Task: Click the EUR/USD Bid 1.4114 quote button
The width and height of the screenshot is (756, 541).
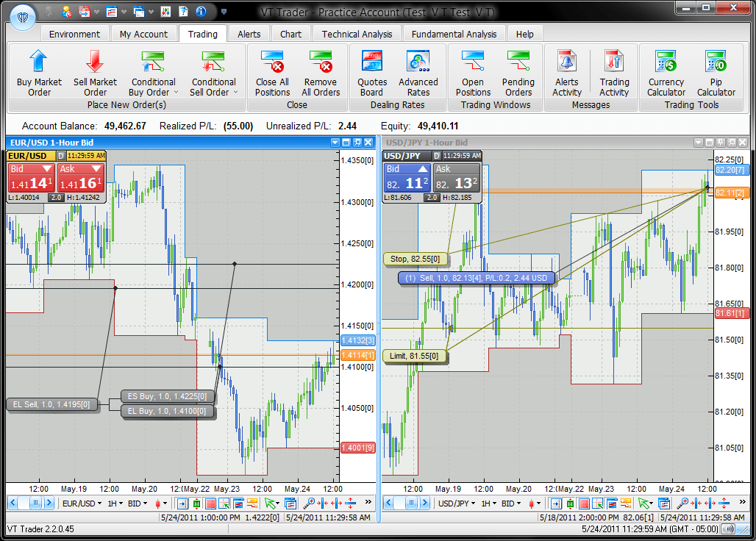Action: point(31,177)
